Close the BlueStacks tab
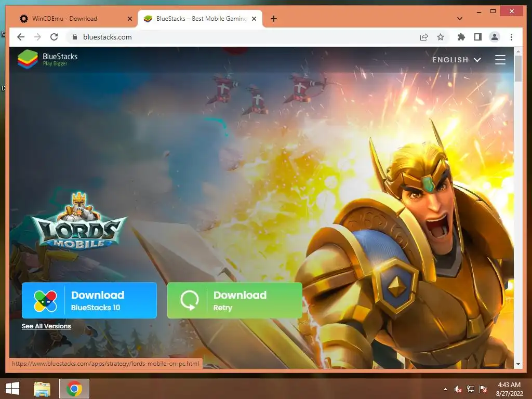The image size is (532, 399). pyautogui.click(x=254, y=19)
